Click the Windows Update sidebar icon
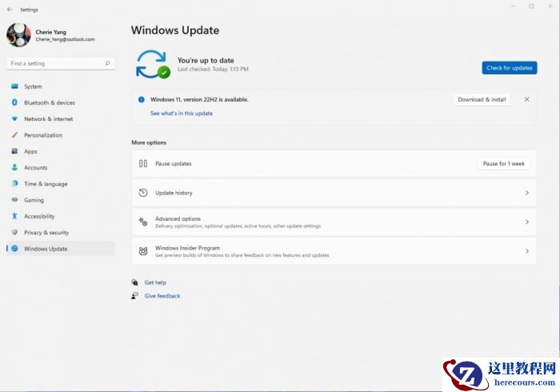The height and width of the screenshot is (392, 560). 14,249
